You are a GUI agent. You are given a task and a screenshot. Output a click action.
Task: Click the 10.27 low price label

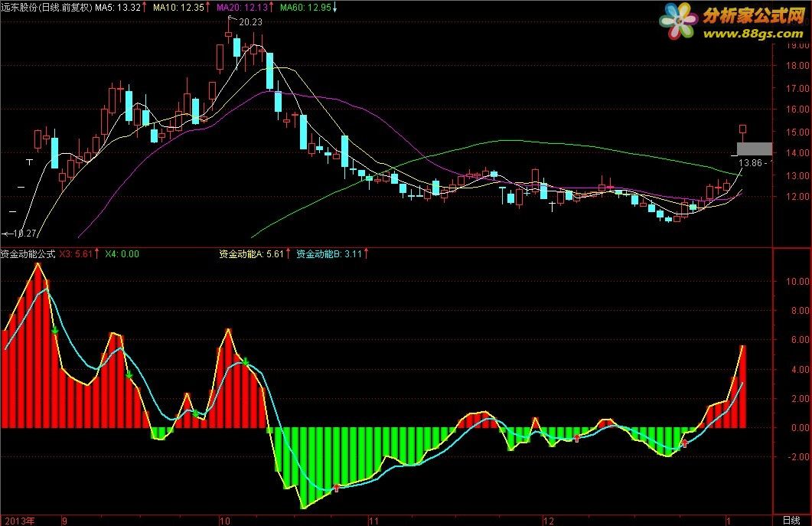(x=24, y=234)
